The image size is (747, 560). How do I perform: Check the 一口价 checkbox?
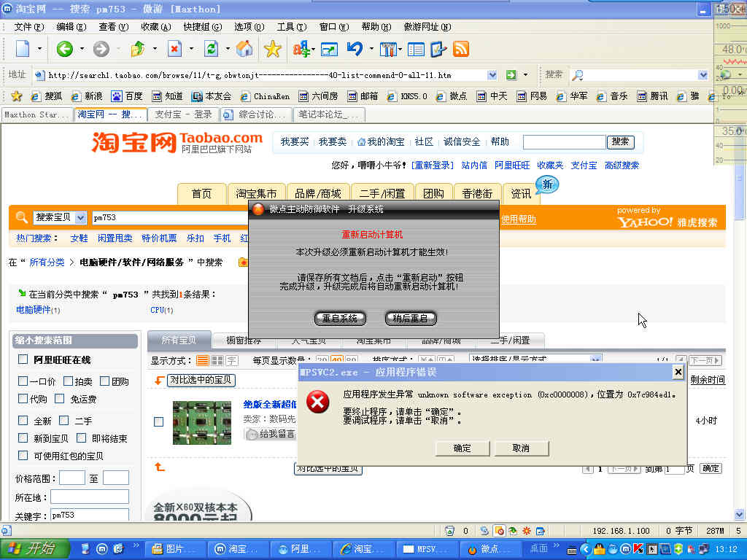23,381
